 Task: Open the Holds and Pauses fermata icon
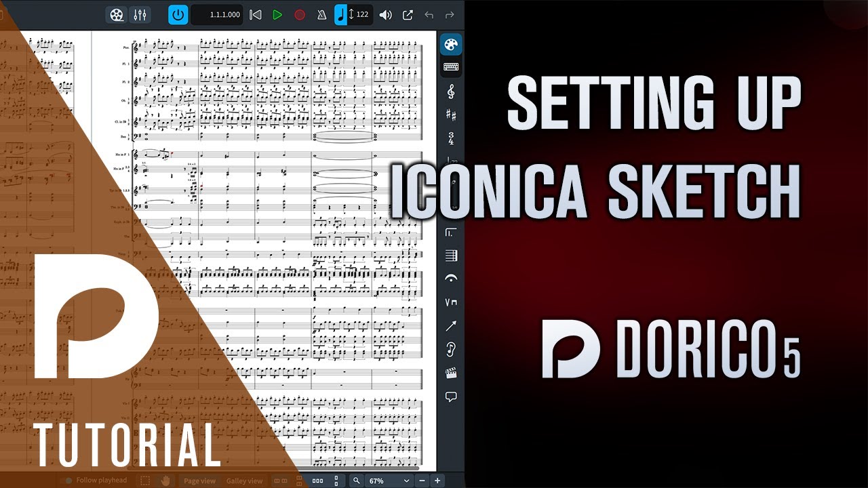[x=451, y=279]
